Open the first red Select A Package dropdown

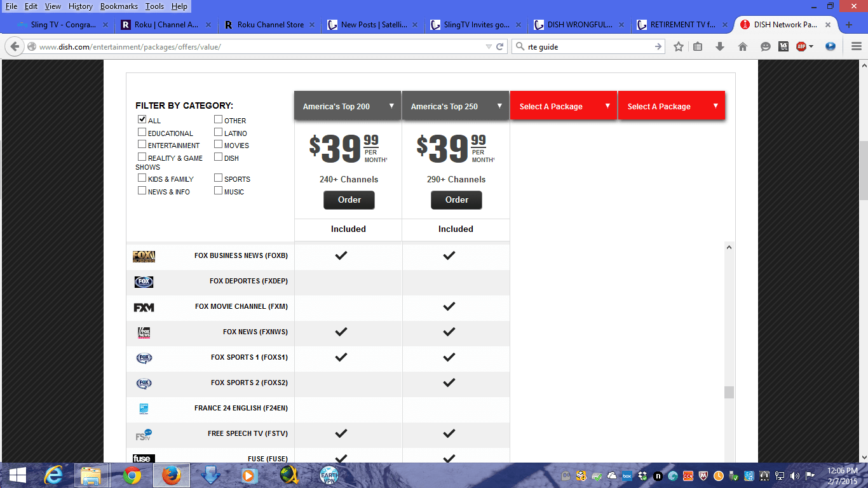[x=564, y=106]
